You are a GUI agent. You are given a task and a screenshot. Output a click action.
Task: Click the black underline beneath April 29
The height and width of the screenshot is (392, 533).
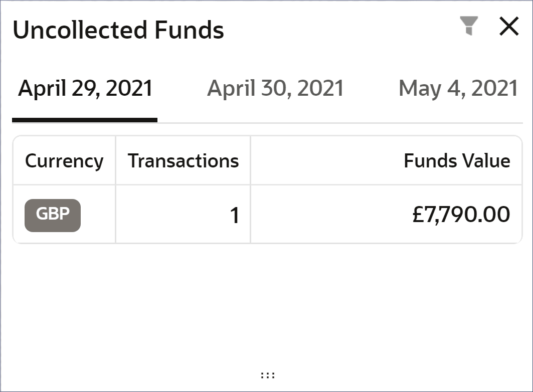(x=84, y=120)
